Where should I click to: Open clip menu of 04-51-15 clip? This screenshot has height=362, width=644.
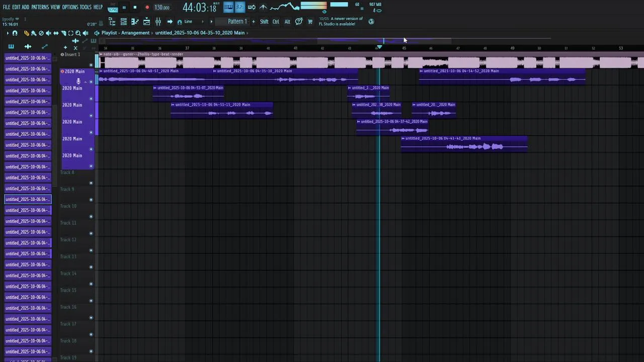pos(173,105)
